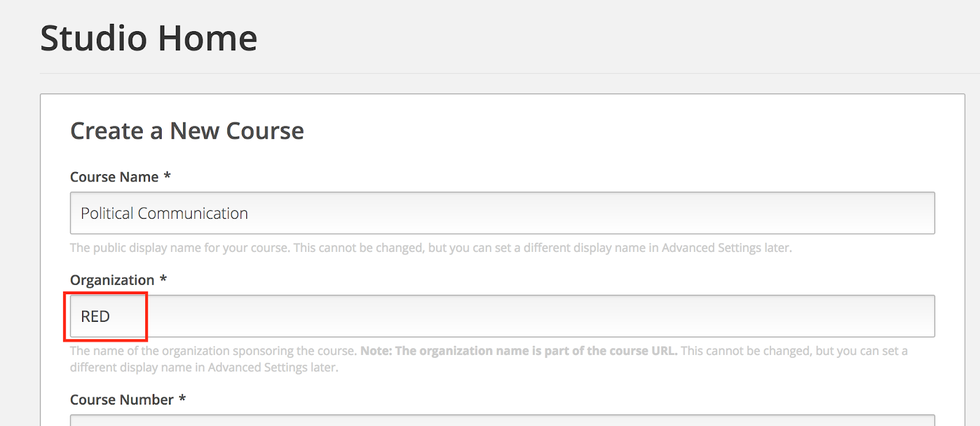Click the asterisk beside Course Name
This screenshot has width=980, height=426.
pyautogui.click(x=168, y=176)
